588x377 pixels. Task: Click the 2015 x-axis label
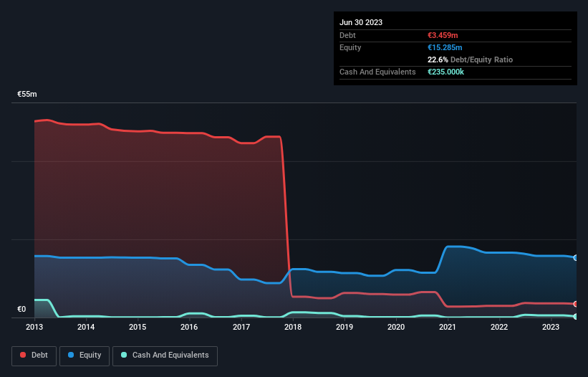point(138,327)
